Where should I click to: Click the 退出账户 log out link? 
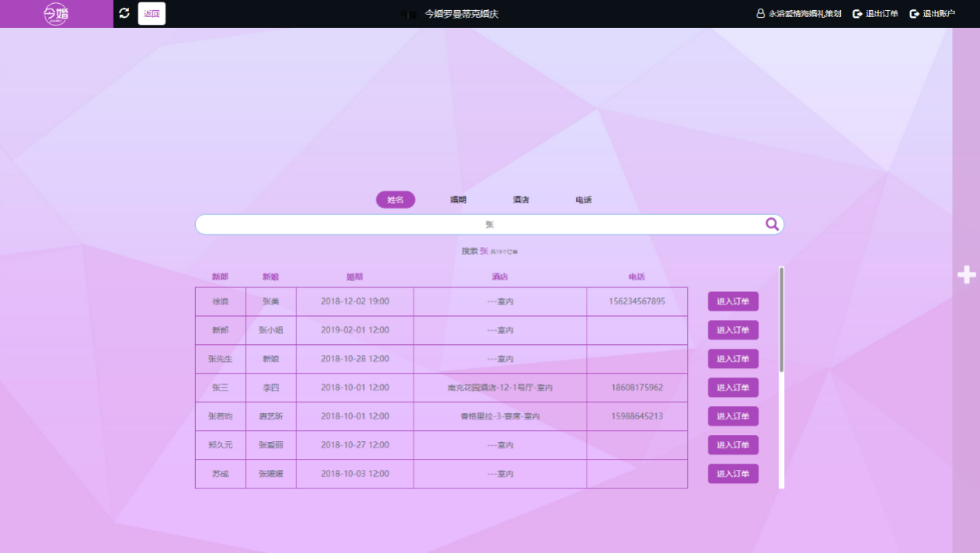click(x=933, y=14)
